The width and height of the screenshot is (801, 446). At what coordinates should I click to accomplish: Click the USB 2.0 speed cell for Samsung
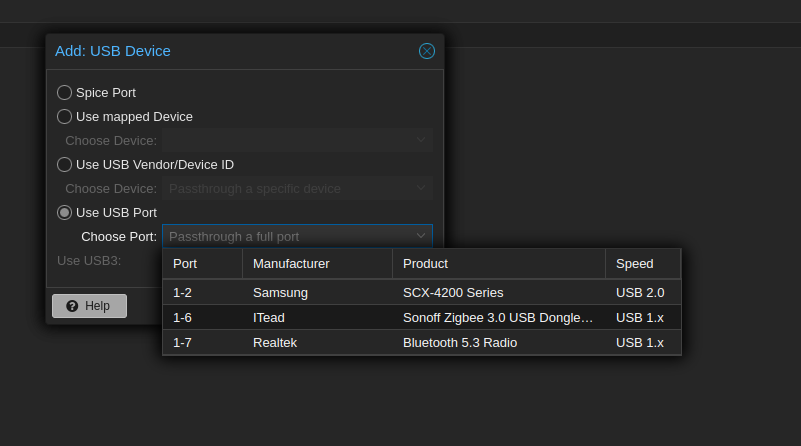pos(640,293)
